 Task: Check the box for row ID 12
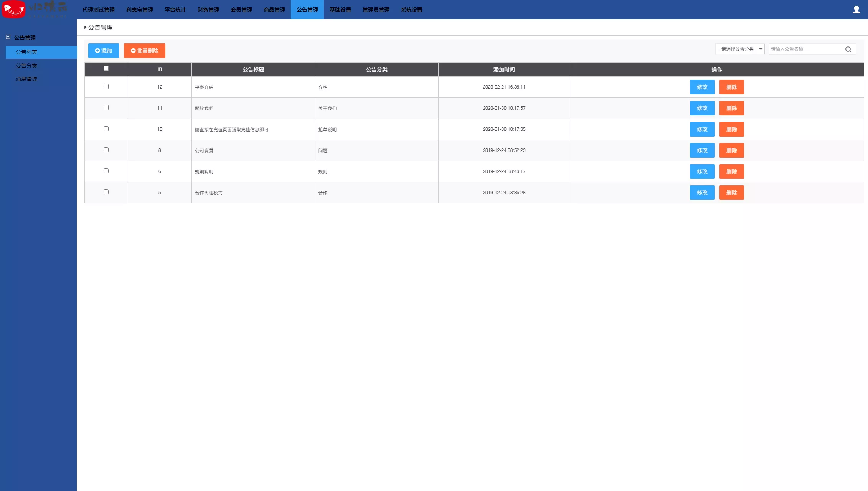106,87
